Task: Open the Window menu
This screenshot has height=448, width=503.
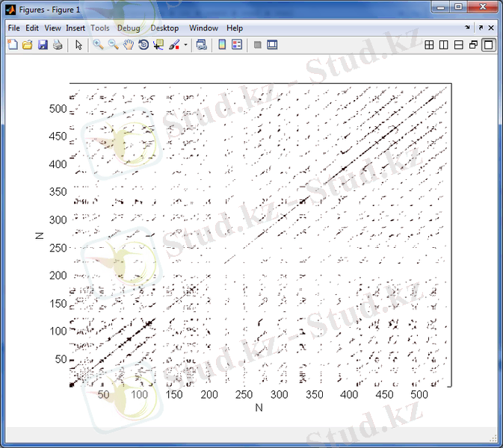Action: click(204, 28)
